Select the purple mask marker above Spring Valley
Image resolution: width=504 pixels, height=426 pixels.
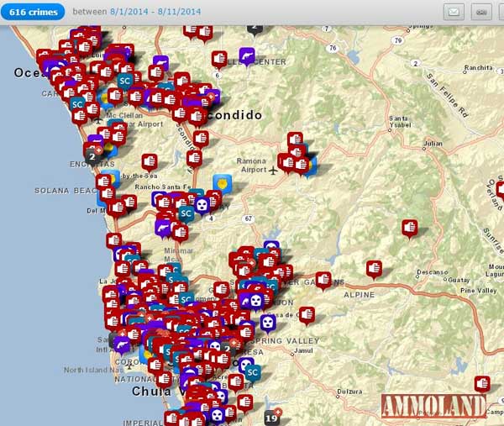point(267,323)
